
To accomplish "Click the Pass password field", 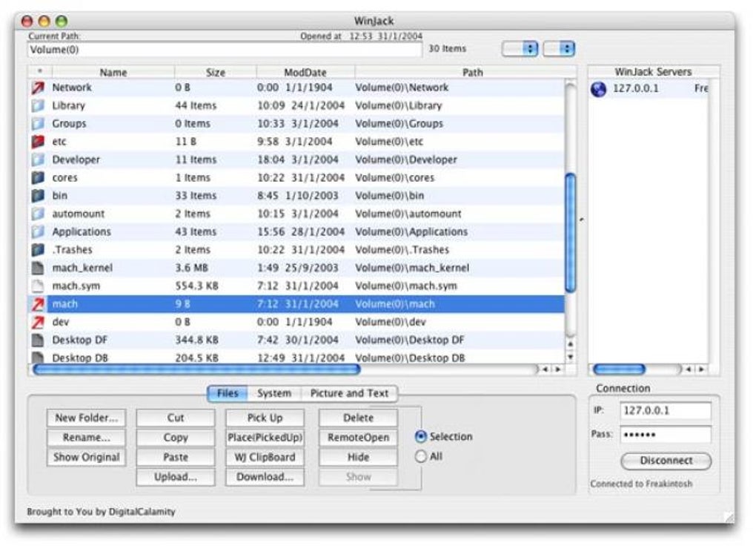I will click(666, 435).
